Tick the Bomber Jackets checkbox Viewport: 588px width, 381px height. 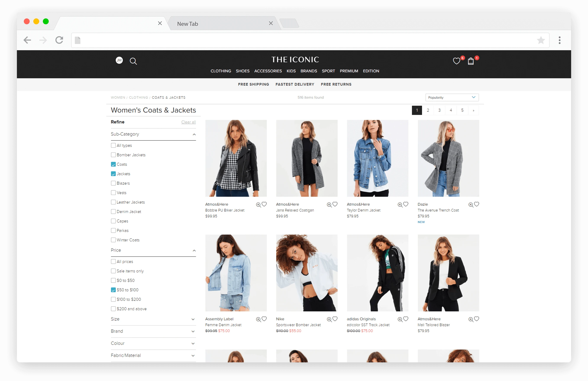click(113, 155)
